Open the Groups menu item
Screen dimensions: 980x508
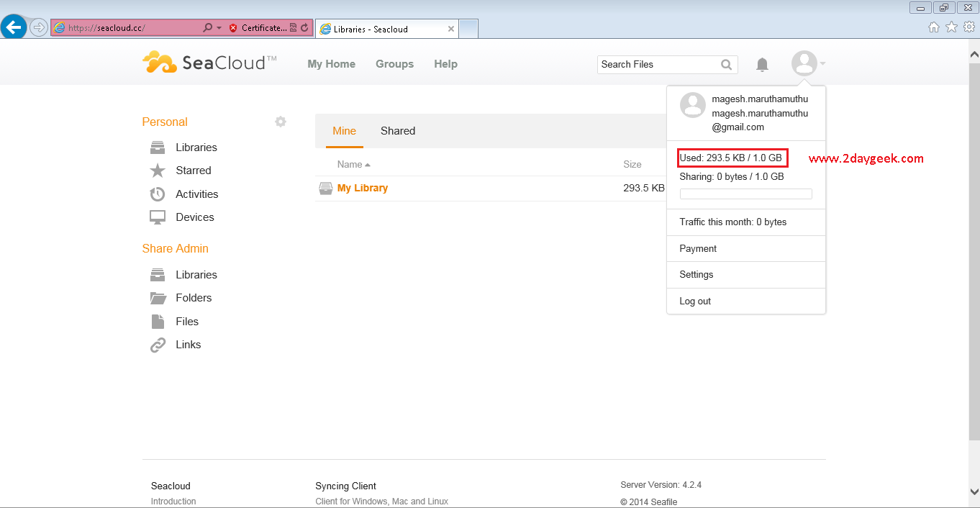pos(394,64)
